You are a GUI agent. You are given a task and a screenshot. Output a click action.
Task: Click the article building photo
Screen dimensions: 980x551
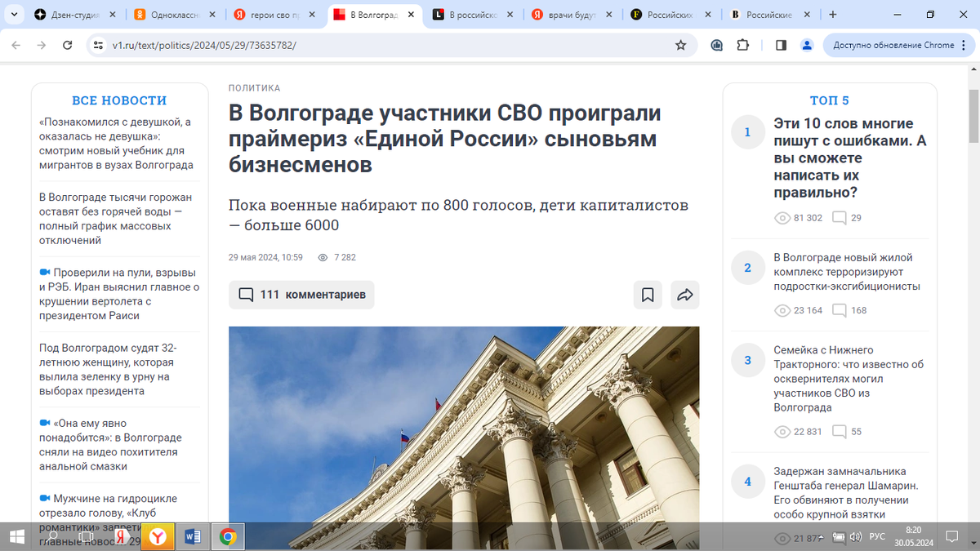coord(464,438)
